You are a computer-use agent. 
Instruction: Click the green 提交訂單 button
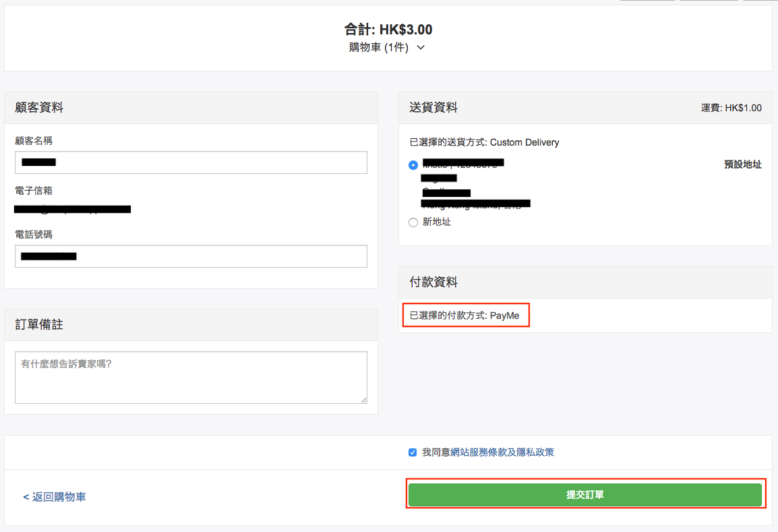click(x=585, y=495)
